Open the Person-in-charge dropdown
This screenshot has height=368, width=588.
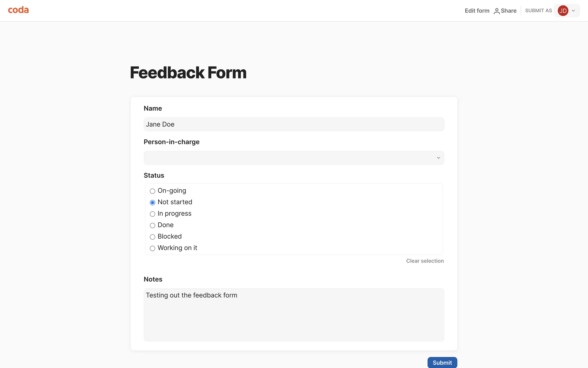288,158
